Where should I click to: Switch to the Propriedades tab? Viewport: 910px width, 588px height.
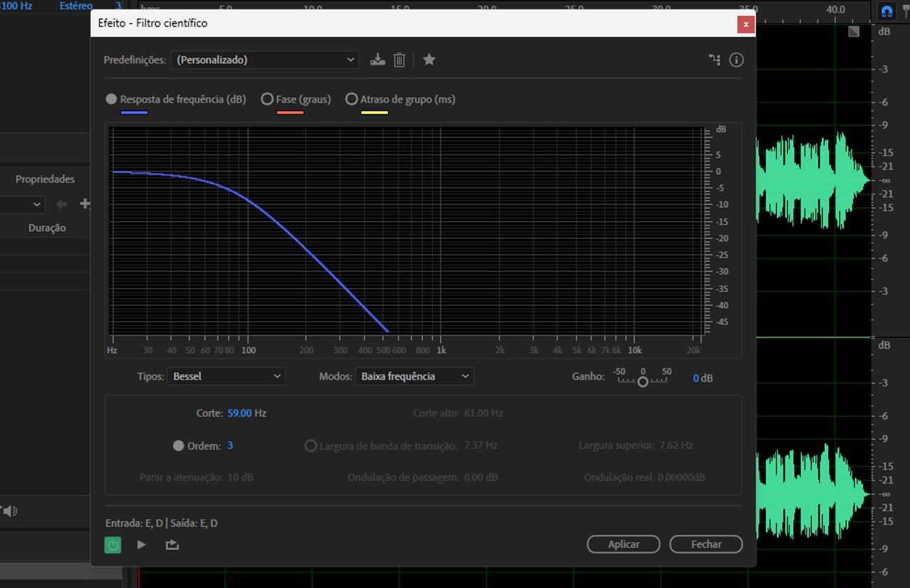45,179
